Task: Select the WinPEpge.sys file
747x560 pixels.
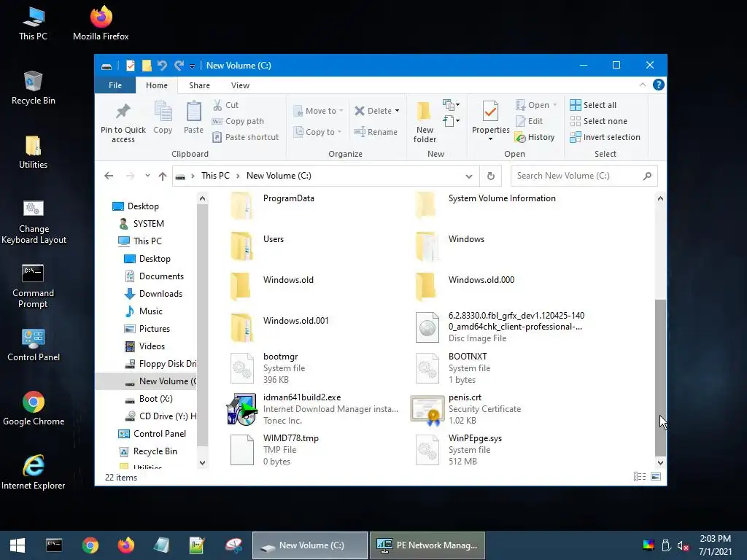Action: point(458,449)
